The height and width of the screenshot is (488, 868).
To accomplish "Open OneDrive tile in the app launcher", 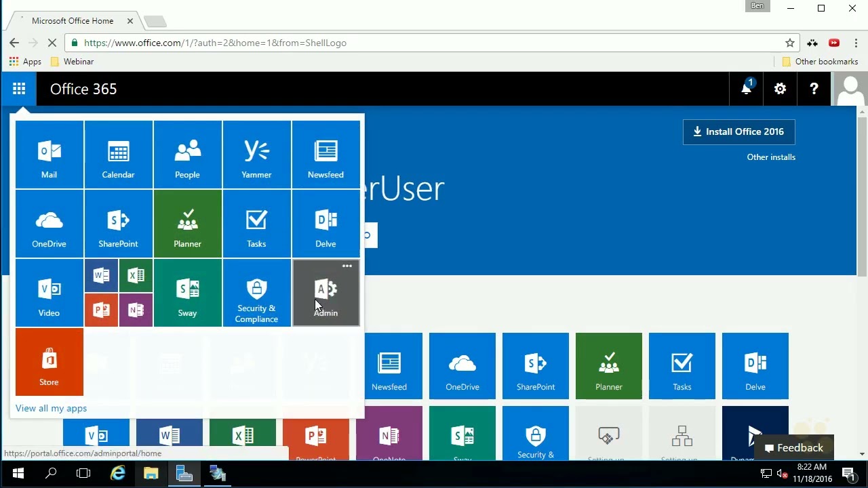I will click(50, 224).
